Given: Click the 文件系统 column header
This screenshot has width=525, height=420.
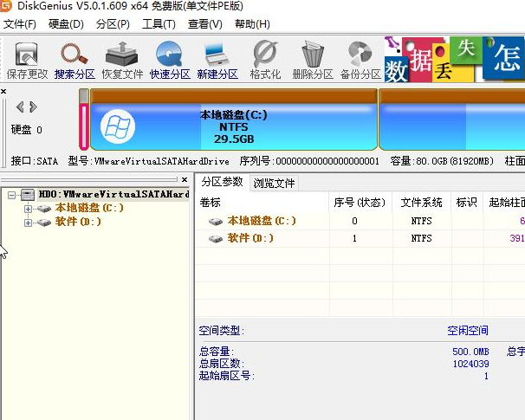Looking at the screenshot, I should (422, 203).
